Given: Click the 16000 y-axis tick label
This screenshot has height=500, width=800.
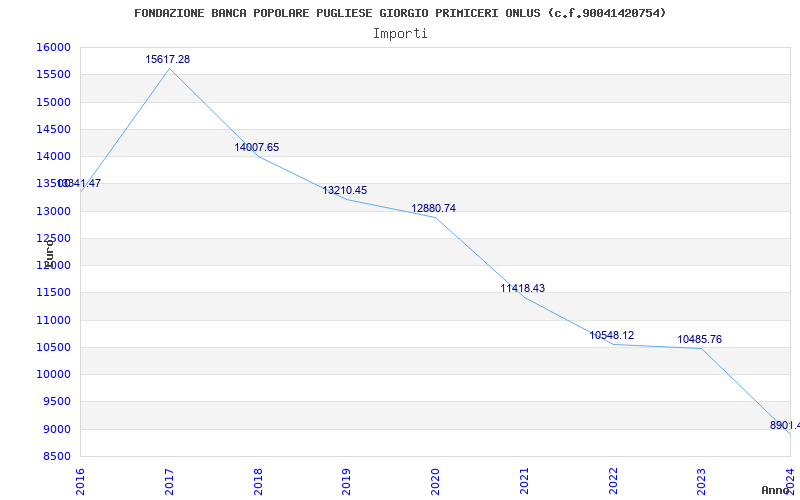Looking at the screenshot, I should pos(53,47).
